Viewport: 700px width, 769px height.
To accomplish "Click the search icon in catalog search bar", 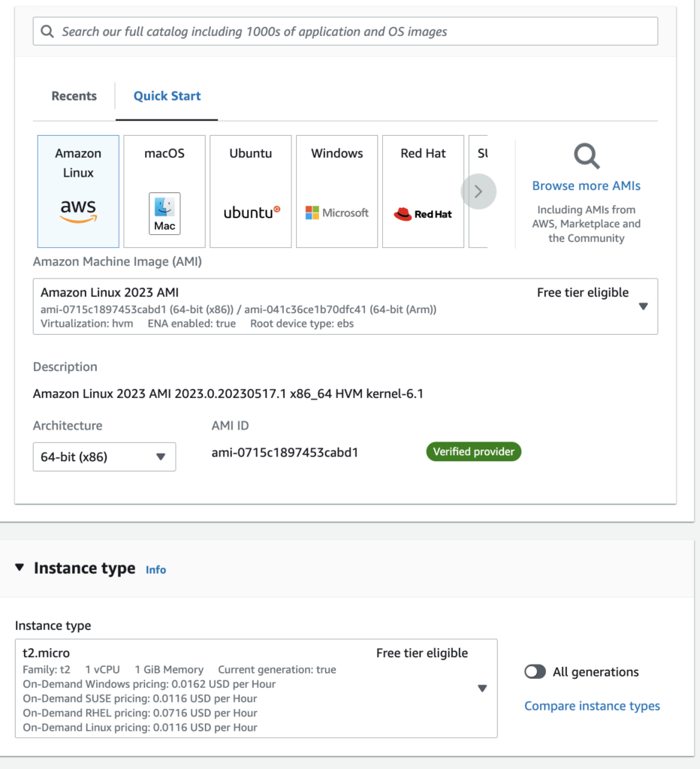I will 48,32.
